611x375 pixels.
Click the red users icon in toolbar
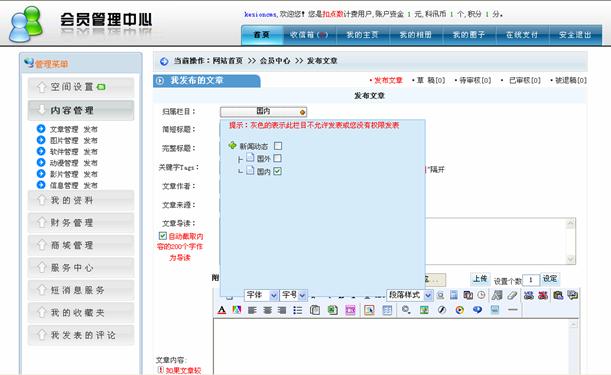point(543,295)
